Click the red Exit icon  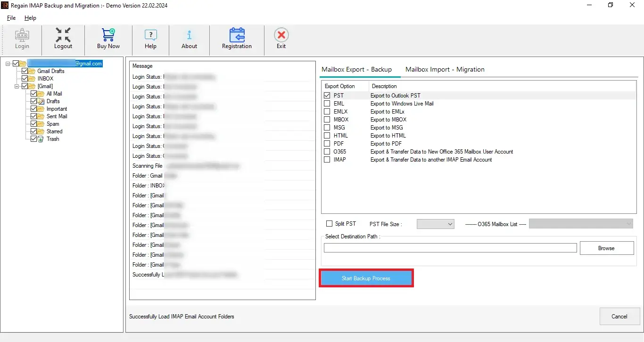click(281, 35)
